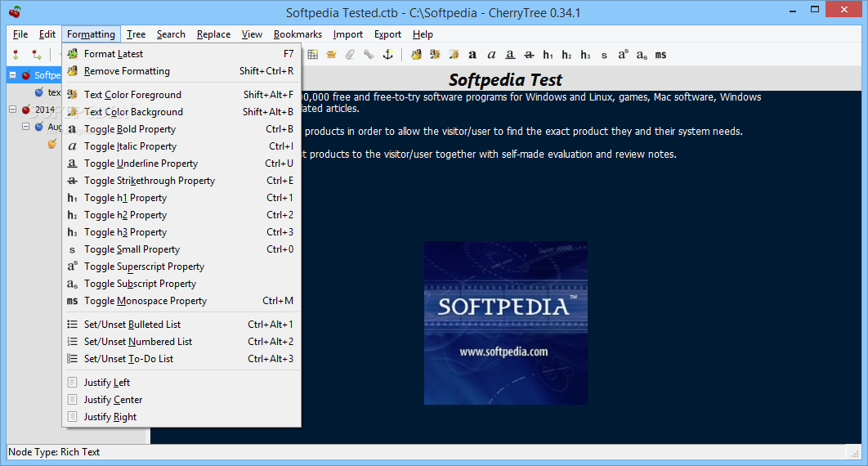Choose Toggle Superscript Property
Screen dimensions: 868x466
[x=181, y=267]
